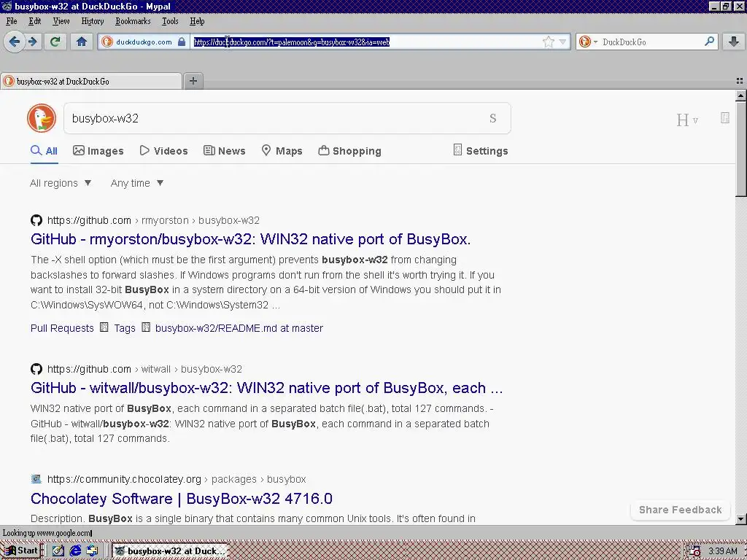Click the github.com rmyorston breadcrumb URL
Viewport: 747px width, 560px height.
[x=153, y=220]
